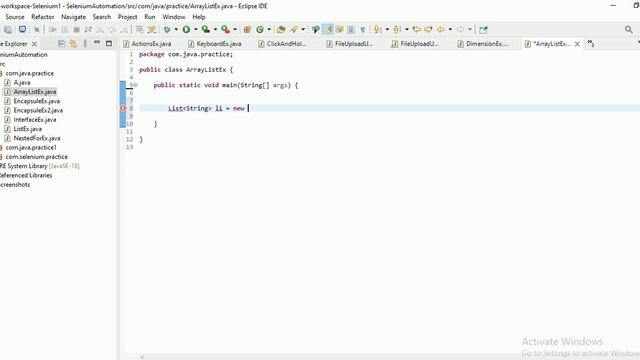Click the Back navigation arrow icon
Image resolution: width=640 pixels, height=360 pixels.
(x=440, y=29)
